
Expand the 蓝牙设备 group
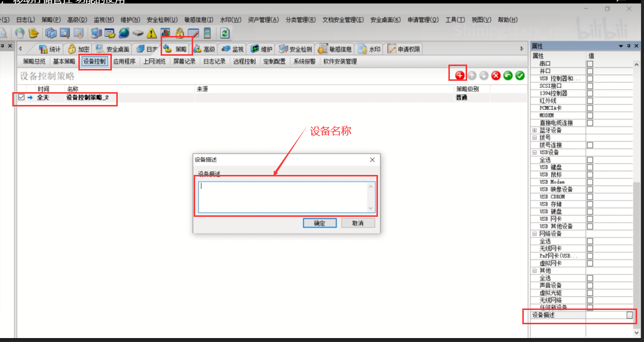(x=535, y=130)
